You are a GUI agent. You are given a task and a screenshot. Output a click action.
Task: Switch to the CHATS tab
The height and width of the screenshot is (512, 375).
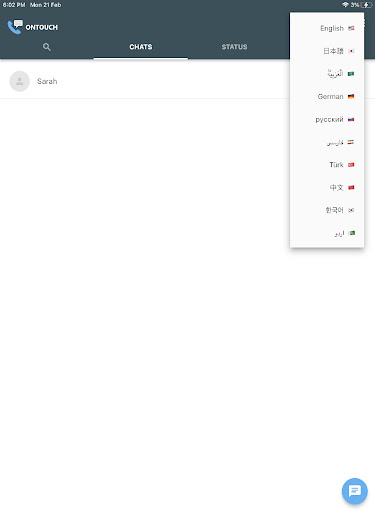click(x=141, y=47)
